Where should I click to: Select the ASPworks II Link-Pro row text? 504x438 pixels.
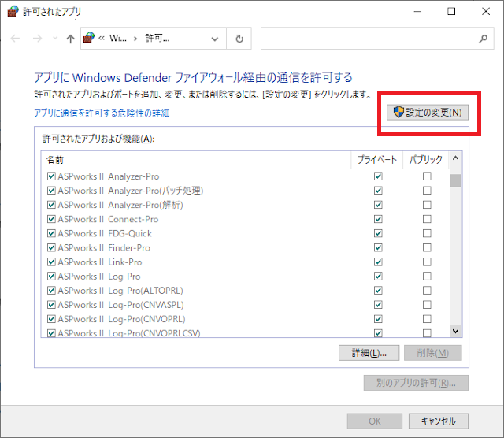tap(100, 262)
